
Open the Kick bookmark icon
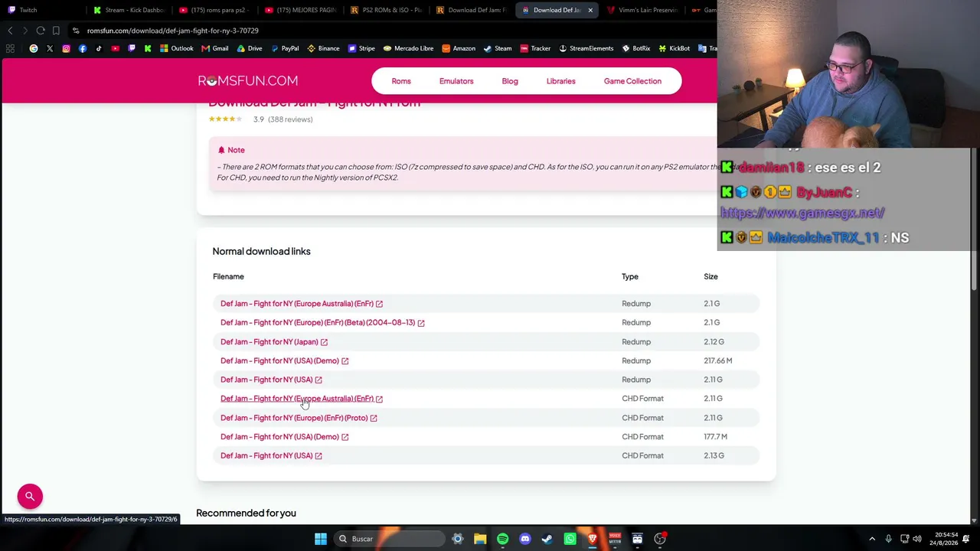(148, 48)
